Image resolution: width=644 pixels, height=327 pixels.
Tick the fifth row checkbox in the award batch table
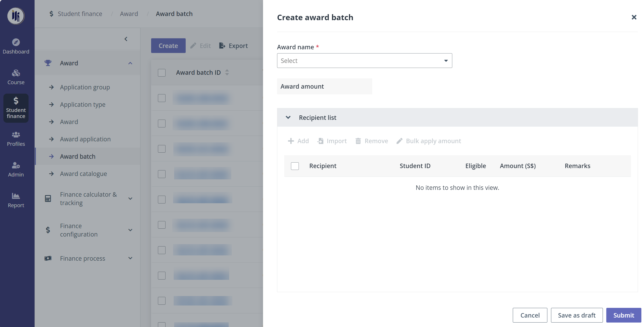(162, 200)
